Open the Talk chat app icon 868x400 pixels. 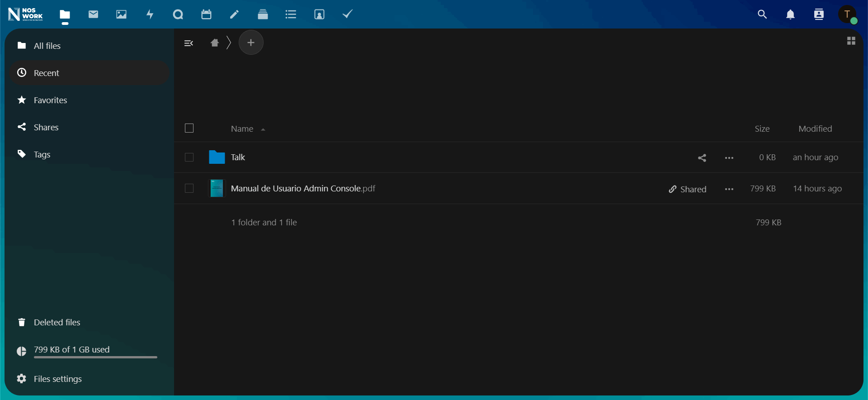tap(178, 14)
